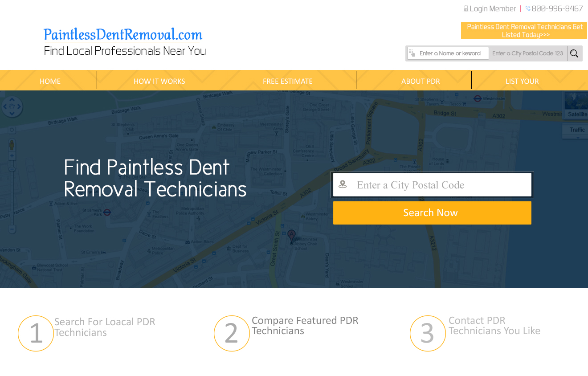Viewport: 588px width, 376px height.
Task: Open the Login Member link
Action: click(492, 9)
